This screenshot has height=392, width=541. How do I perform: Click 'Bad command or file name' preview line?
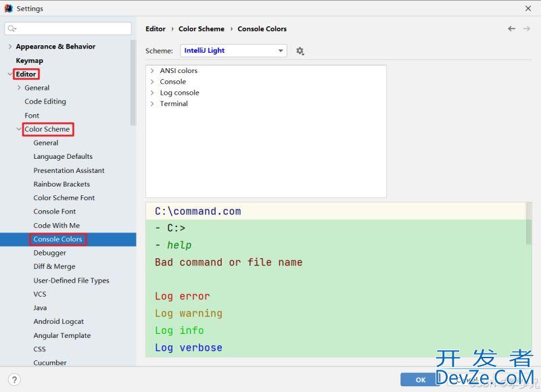[x=229, y=262]
